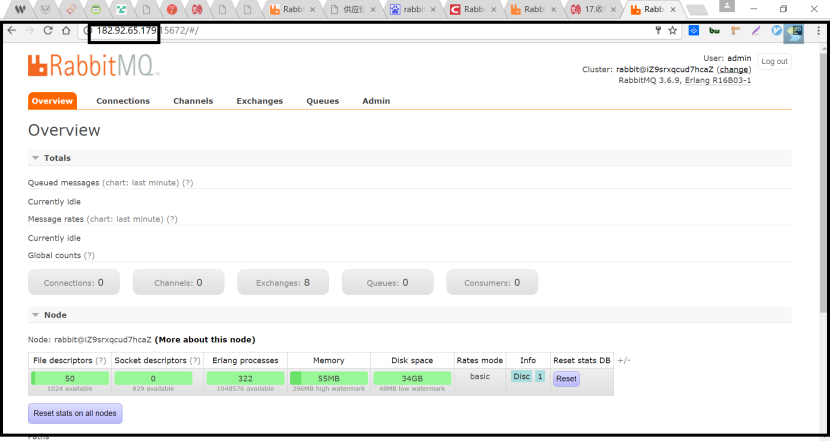830x441 pixels.
Task: Change Message rates chart range 'last minute'
Action: click(x=140, y=219)
